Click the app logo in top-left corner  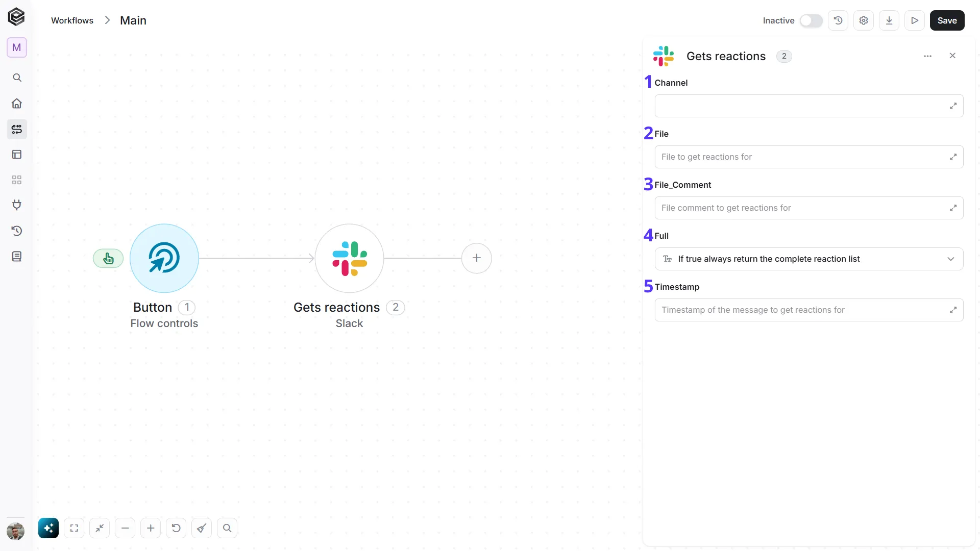tap(16, 17)
